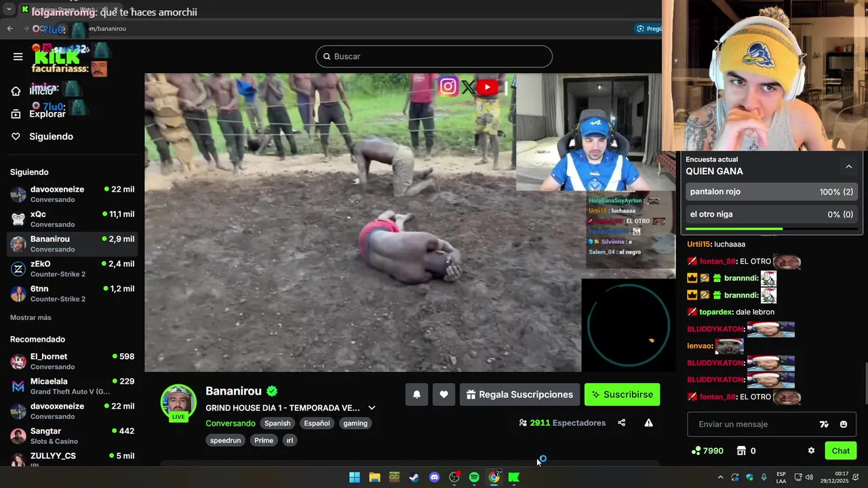The width and height of the screenshot is (868, 488).
Task: Click the Bananirou streamer avatar with the LIVE badge
Action: [178, 403]
